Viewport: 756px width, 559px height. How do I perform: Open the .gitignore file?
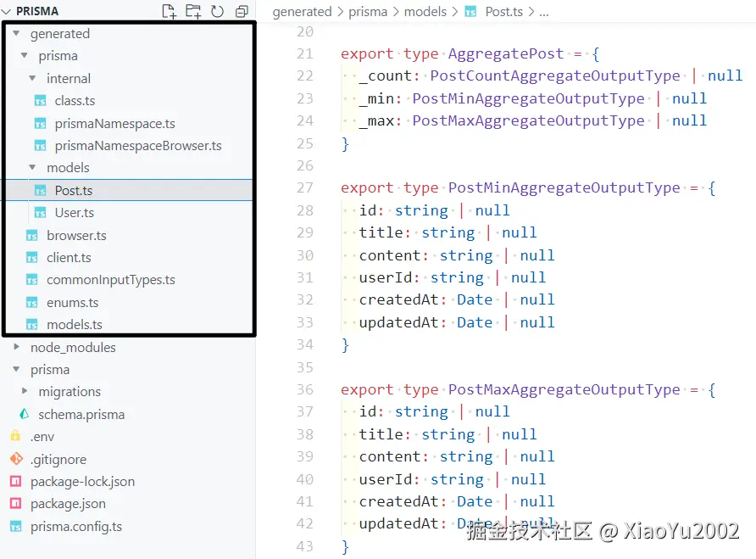point(58,459)
